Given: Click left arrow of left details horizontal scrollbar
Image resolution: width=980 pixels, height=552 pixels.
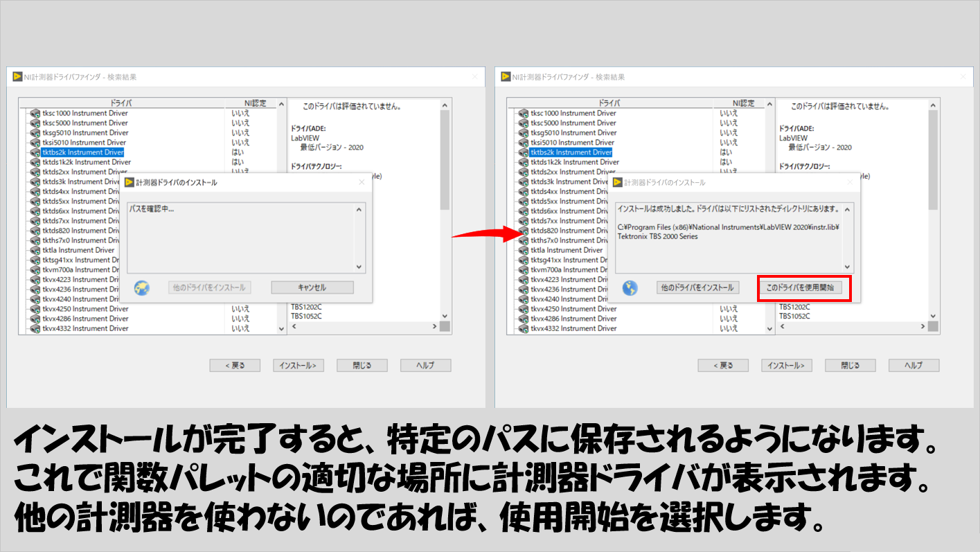Looking at the screenshot, I should (293, 327).
